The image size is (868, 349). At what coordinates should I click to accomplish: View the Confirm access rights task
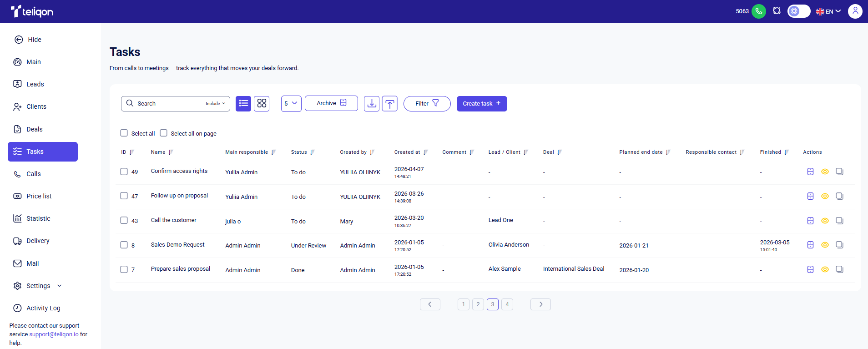tap(825, 172)
